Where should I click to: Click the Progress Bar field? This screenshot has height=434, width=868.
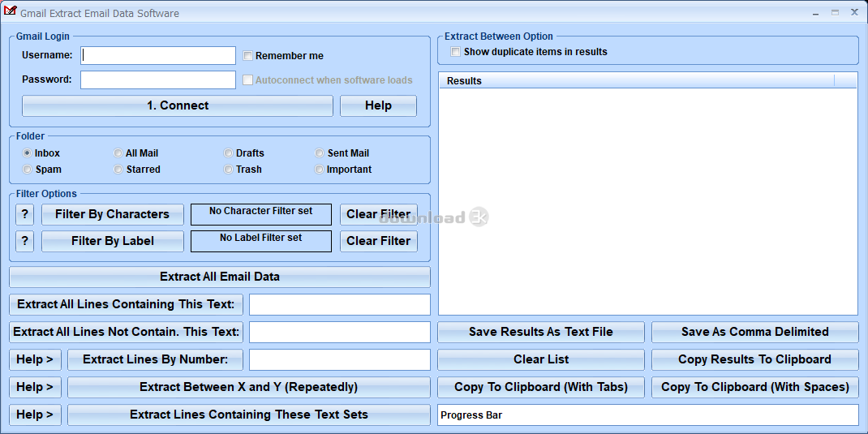pyautogui.click(x=647, y=415)
